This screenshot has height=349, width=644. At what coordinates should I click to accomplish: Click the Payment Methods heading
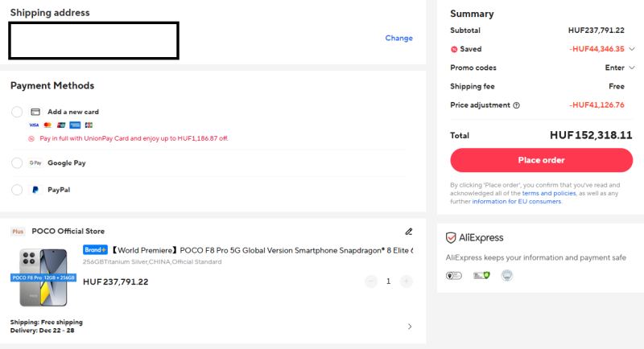pyautogui.click(x=52, y=85)
